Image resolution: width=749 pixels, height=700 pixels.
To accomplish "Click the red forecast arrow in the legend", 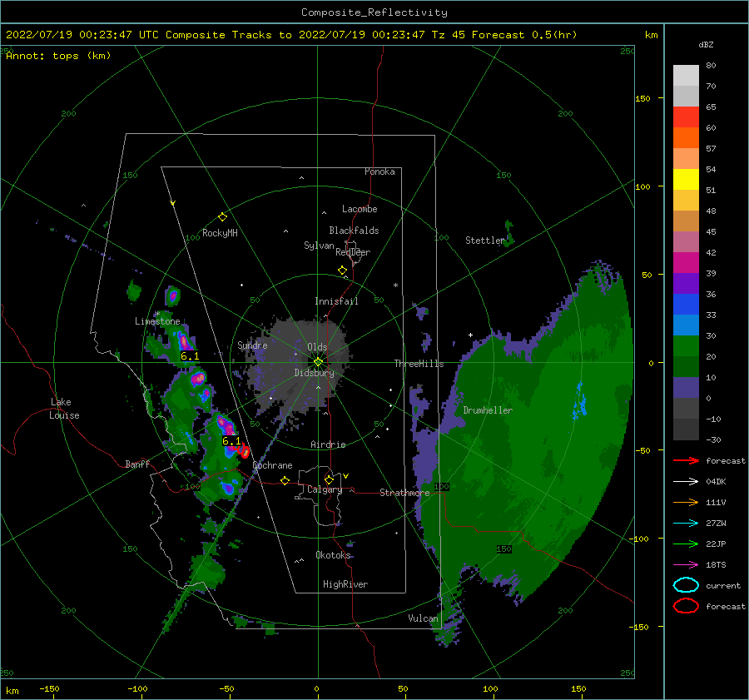I will pyautogui.click(x=686, y=460).
